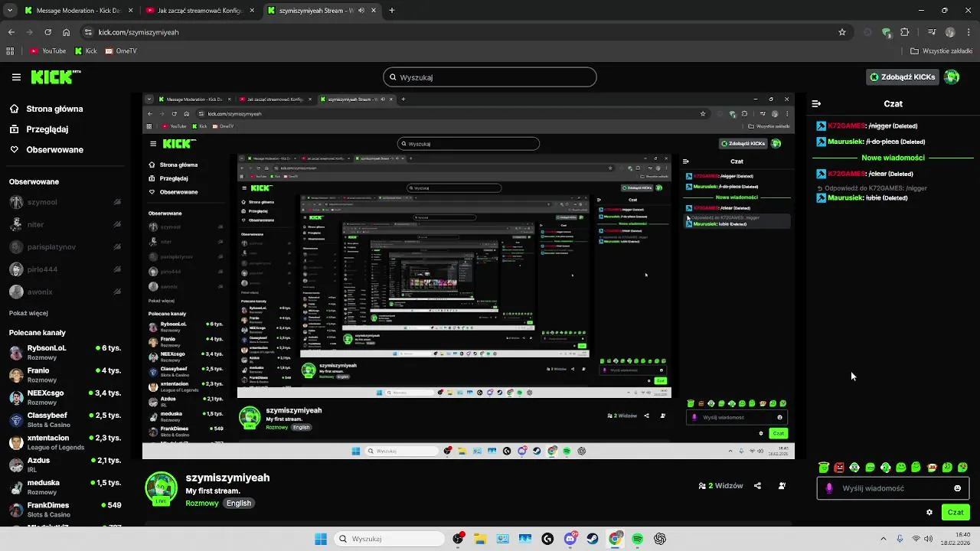Viewport: 980px width, 551px height.
Task: Open Obserwowane in sidebar navigation
Action: pyautogui.click(x=47, y=150)
